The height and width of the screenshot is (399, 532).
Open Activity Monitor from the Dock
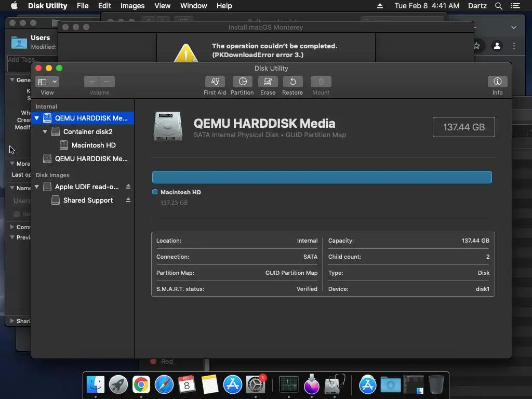289,385
